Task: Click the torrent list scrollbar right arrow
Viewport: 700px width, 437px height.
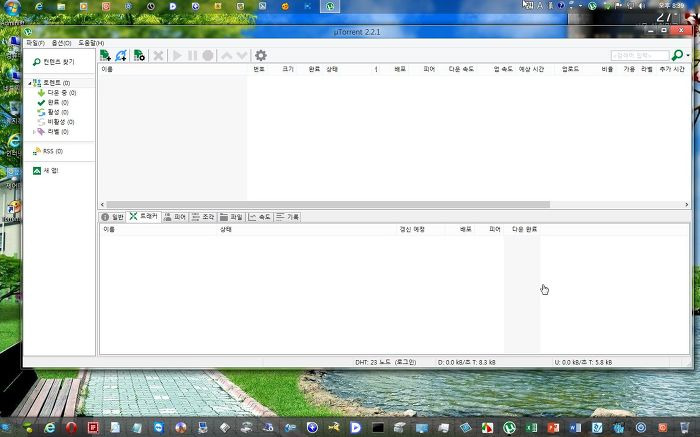Action: (687, 204)
